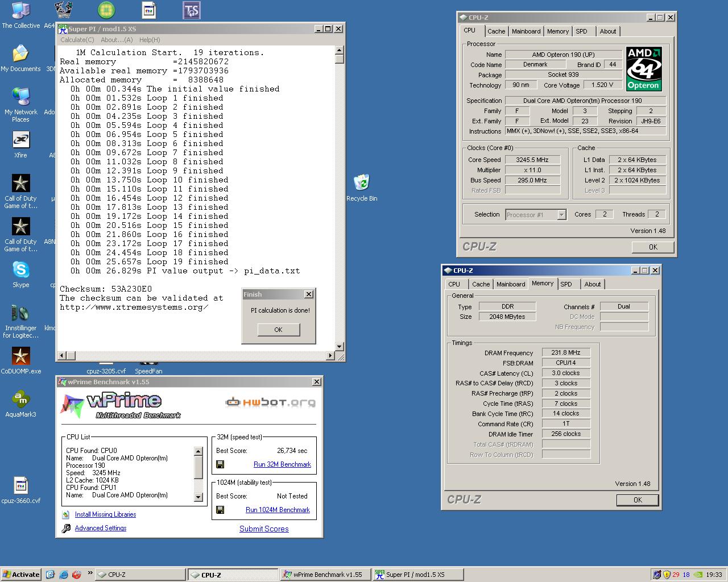Click the Install Missing Libraries icon
The height and width of the screenshot is (582, 728).
66,515
